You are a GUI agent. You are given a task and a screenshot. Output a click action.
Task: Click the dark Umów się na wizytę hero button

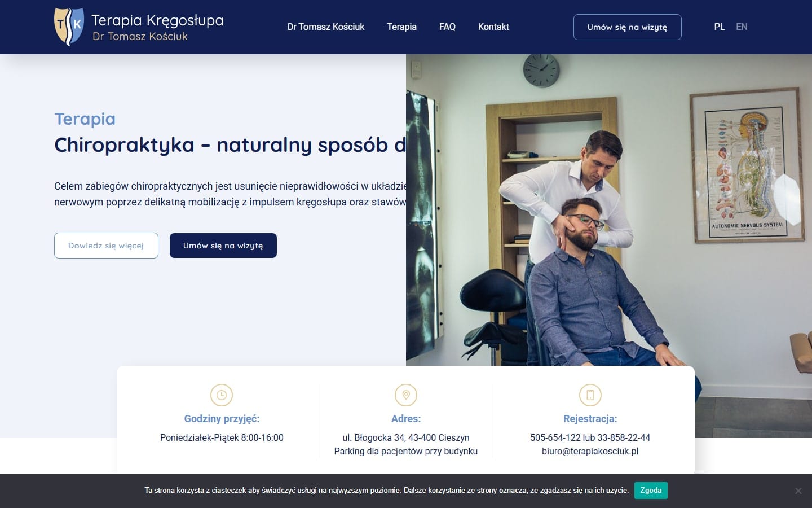[223, 246]
